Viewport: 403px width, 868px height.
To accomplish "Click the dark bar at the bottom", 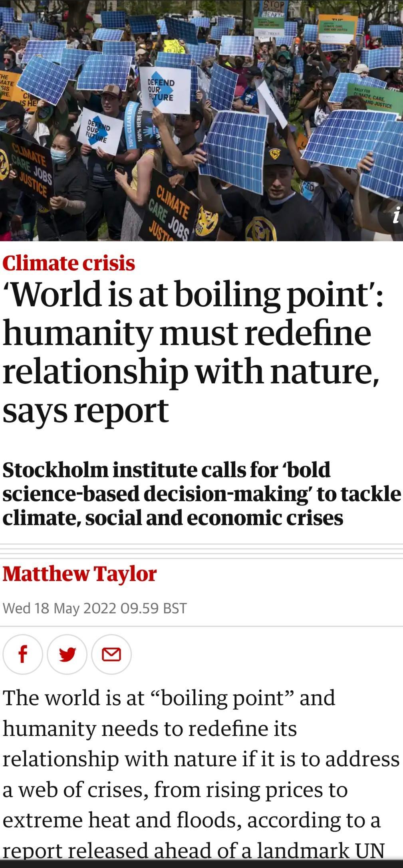I will pos(201,865).
